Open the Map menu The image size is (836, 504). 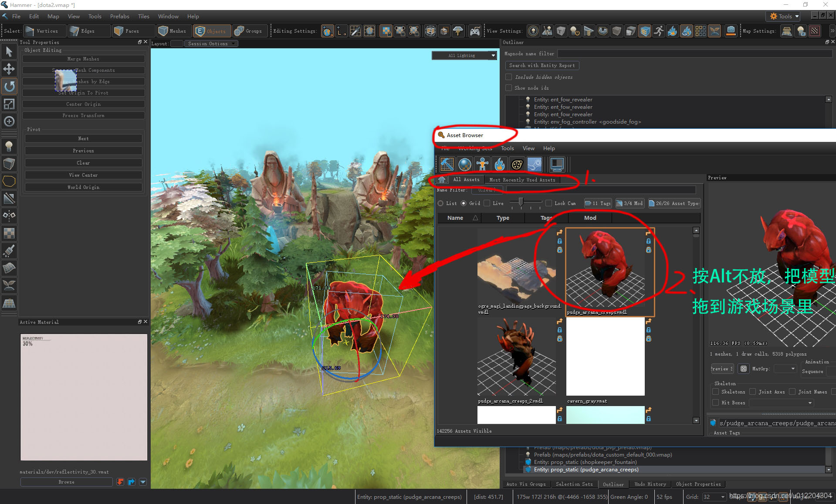click(x=53, y=16)
